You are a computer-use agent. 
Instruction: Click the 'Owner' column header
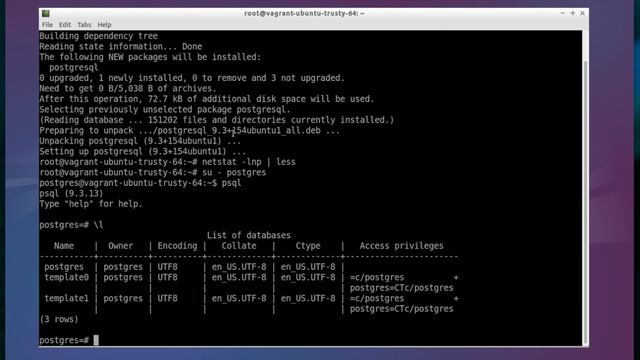pos(120,246)
